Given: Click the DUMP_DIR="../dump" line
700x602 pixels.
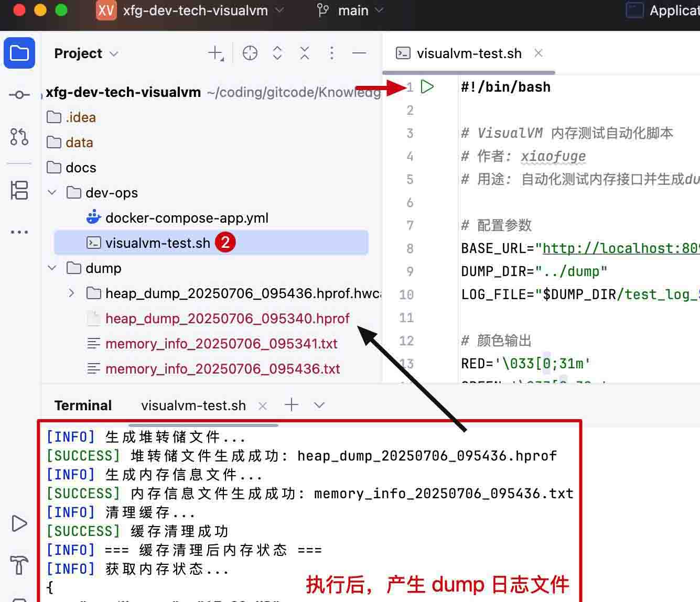Looking at the screenshot, I should pos(534,271).
